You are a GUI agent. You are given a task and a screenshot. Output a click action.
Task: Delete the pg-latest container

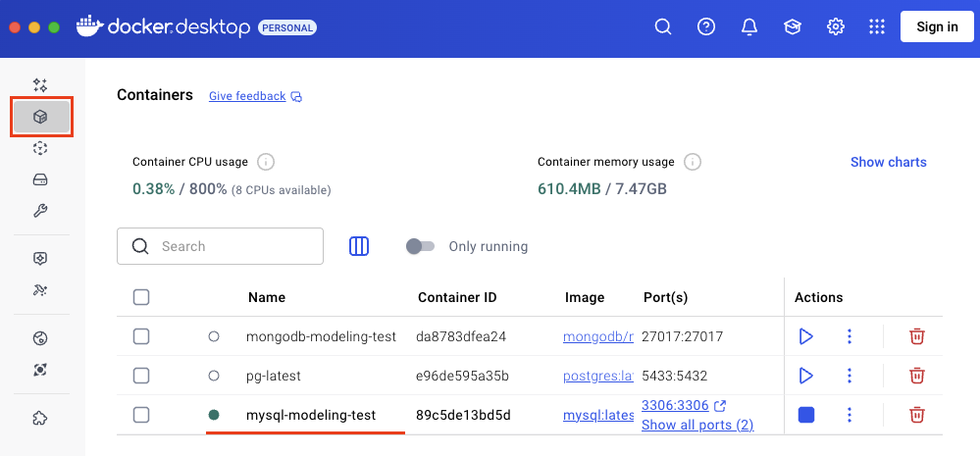tap(917, 376)
